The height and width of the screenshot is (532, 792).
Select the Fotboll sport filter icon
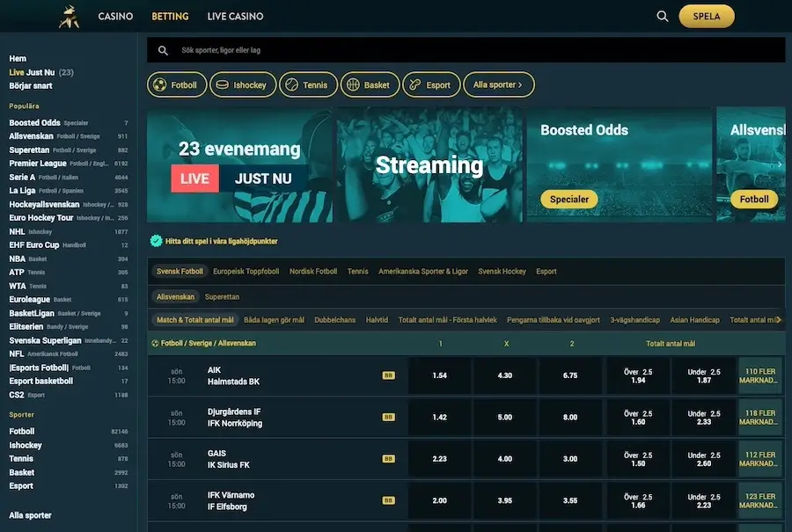tap(160, 84)
